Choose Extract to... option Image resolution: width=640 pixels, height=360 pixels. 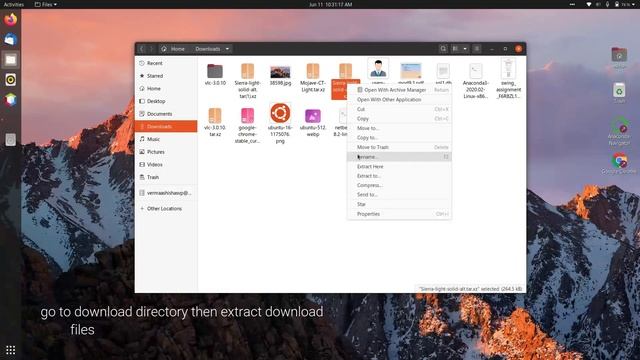[x=399, y=176]
